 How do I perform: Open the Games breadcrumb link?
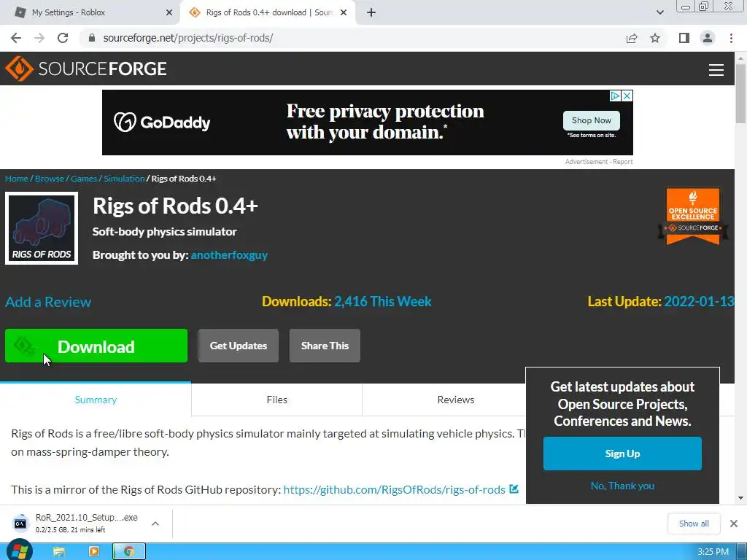pyautogui.click(x=84, y=179)
